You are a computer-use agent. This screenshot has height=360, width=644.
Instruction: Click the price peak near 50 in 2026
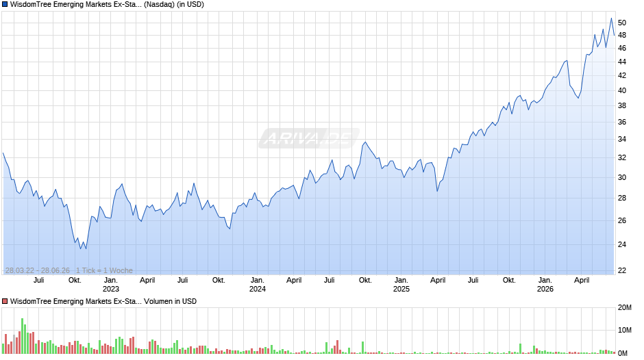[x=611, y=18]
